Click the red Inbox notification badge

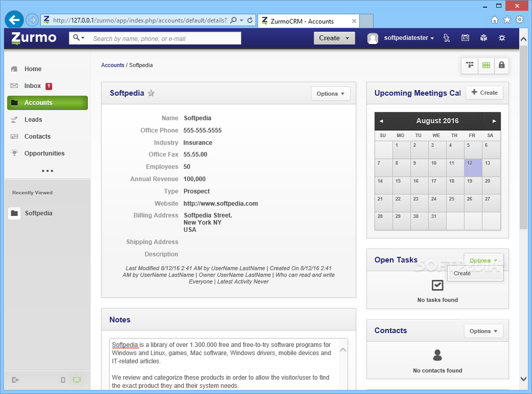[x=49, y=86]
